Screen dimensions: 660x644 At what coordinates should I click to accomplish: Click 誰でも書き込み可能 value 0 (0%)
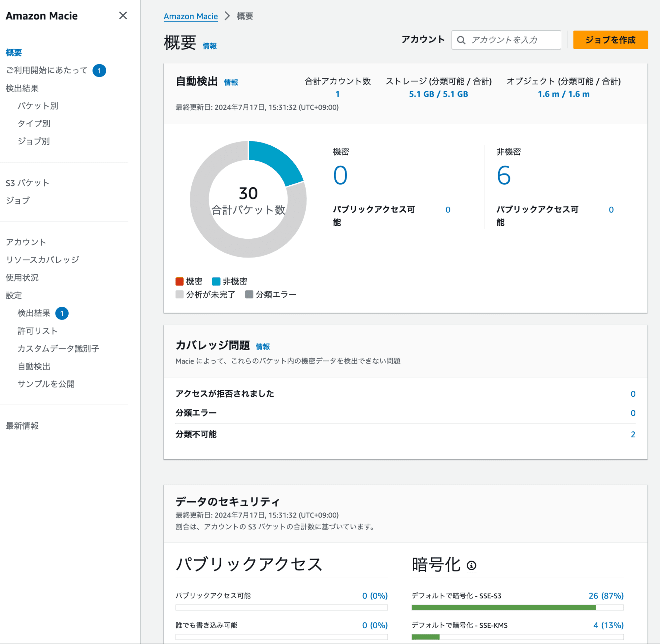pos(375,626)
